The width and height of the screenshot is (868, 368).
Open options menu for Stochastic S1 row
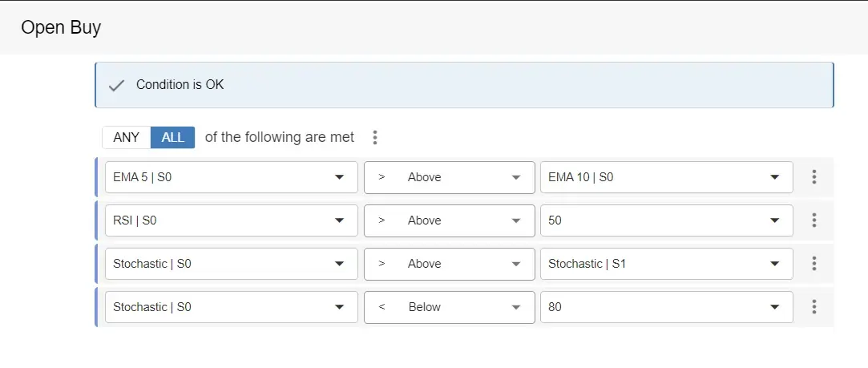tap(813, 264)
